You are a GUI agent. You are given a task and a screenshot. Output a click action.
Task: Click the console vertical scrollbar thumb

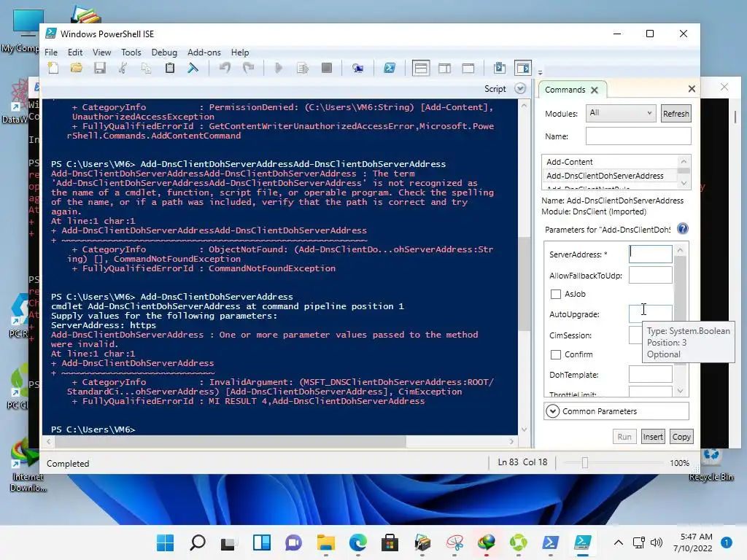[x=524, y=284]
